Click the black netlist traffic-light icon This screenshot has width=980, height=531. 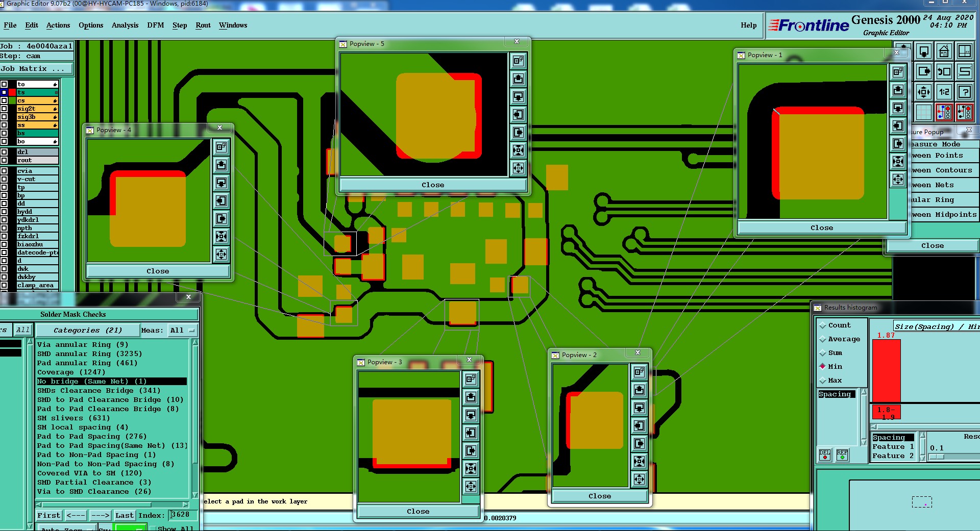coord(964,112)
